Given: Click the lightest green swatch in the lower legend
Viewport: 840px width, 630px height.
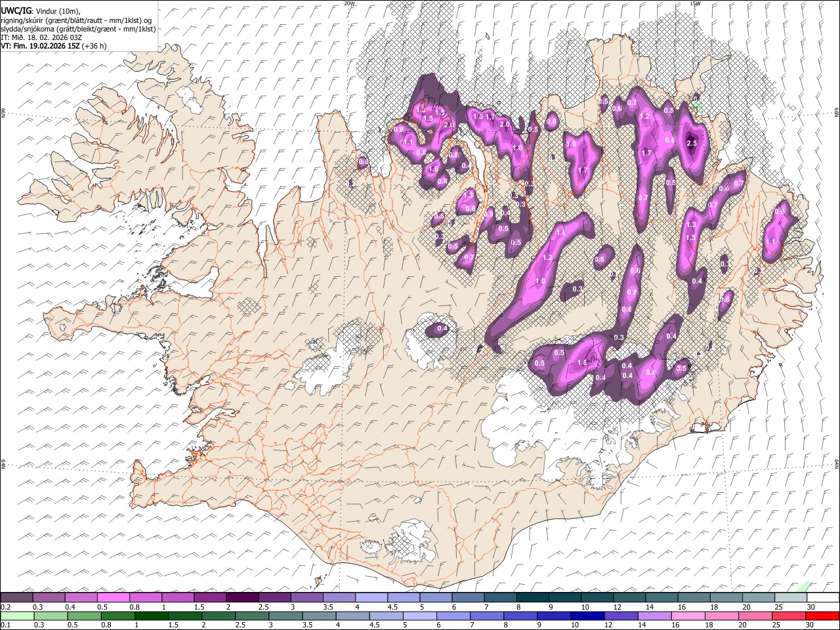Looking at the screenshot, I should pyautogui.click(x=17, y=616).
